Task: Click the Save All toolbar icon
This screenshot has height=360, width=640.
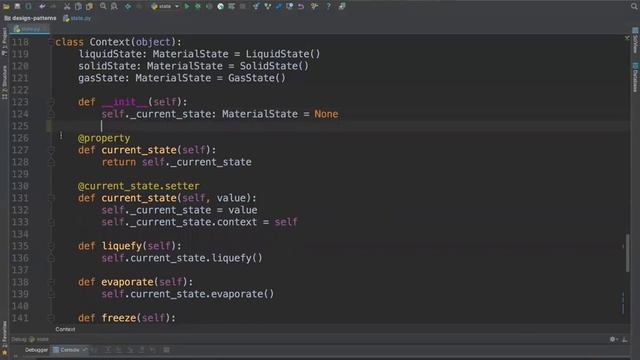Action: (17, 6)
